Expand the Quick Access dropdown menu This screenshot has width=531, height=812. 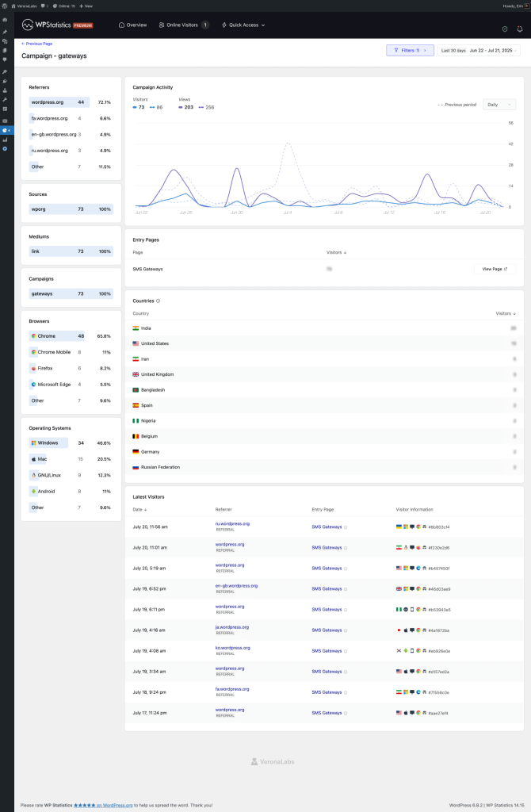click(243, 25)
